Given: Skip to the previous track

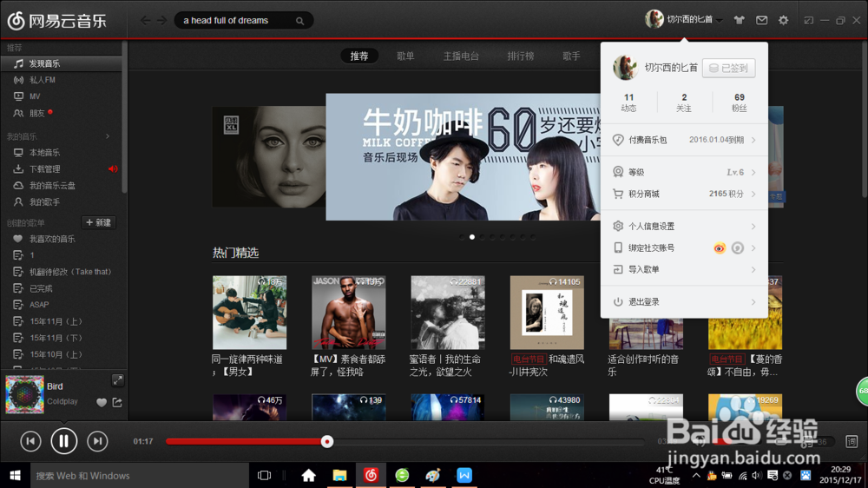Looking at the screenshot, I should coord(30,441).
